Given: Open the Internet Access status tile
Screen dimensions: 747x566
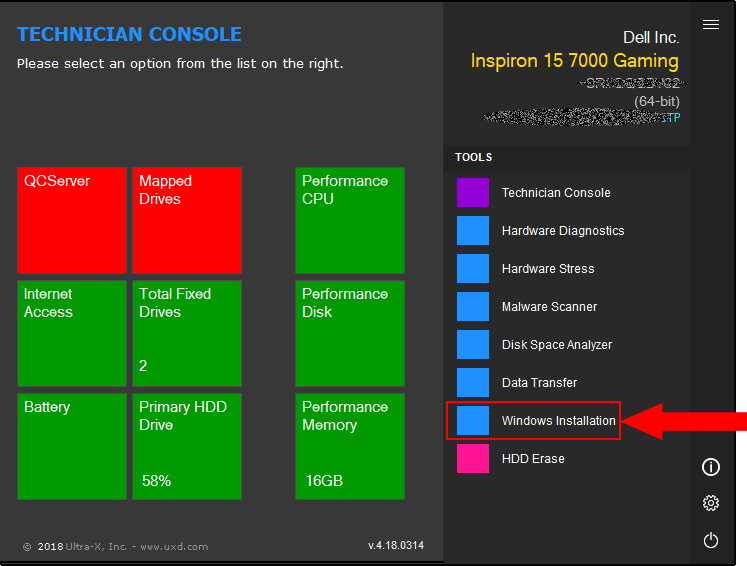Looking at the screenshot, I should [x=72, y=333].
